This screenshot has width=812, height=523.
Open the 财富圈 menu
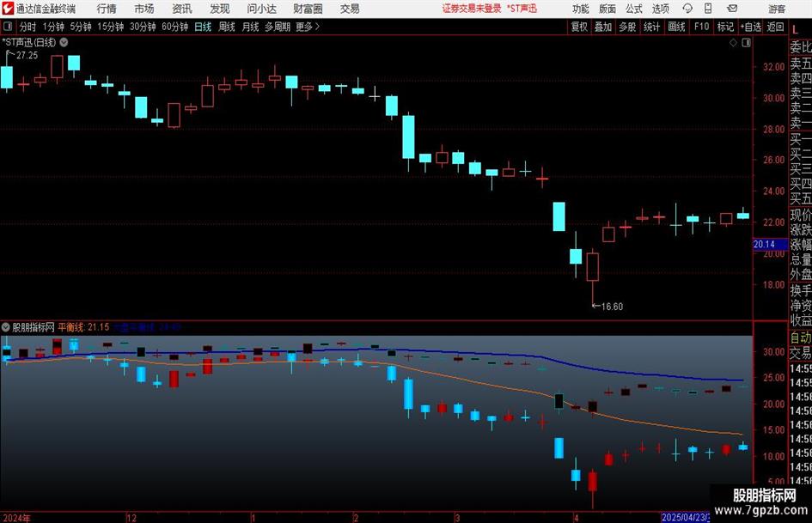(308, 9)
